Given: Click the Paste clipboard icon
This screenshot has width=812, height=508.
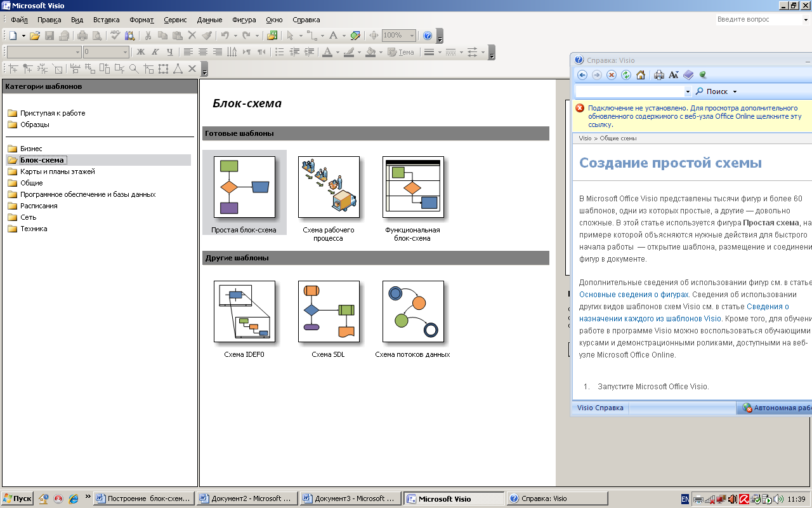Looking at the screenshot, I should pyautogui.click(x=177, y=36).
